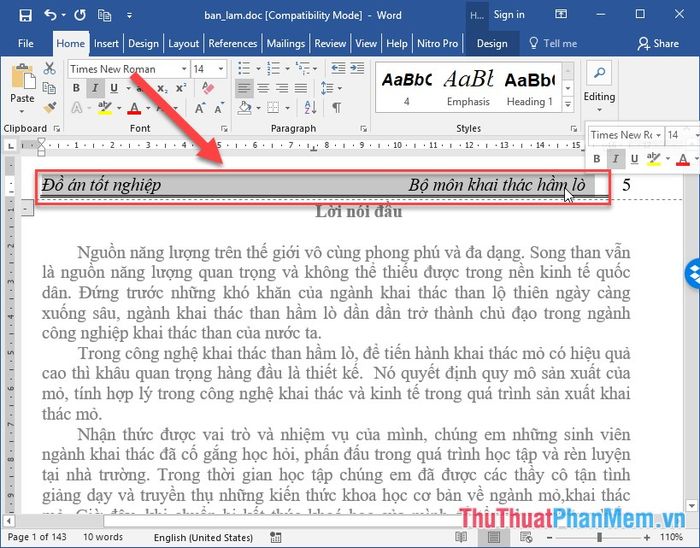Toggle Italic formatting in the ribbon
The image size is (700, 548).
95,88
